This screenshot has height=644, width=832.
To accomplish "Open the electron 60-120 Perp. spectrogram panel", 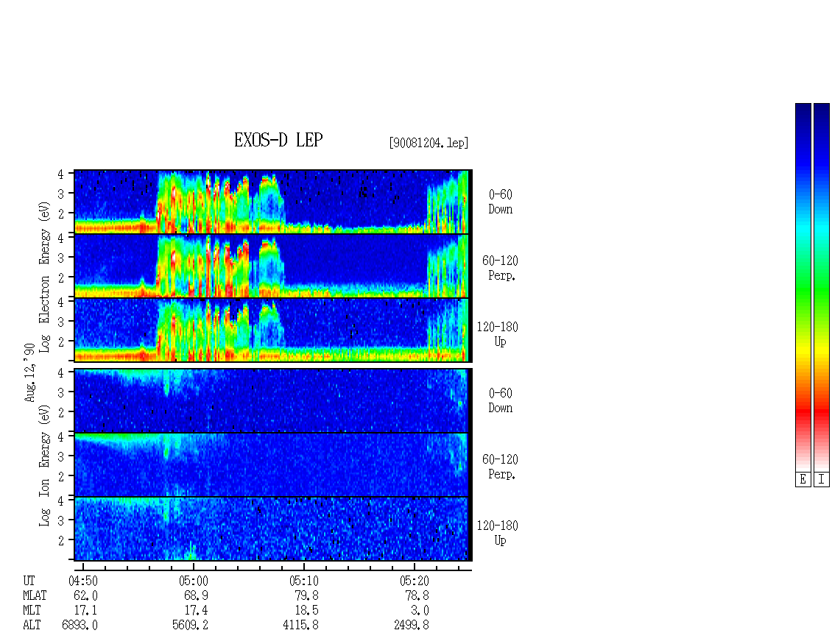I will tap(272, 266).
